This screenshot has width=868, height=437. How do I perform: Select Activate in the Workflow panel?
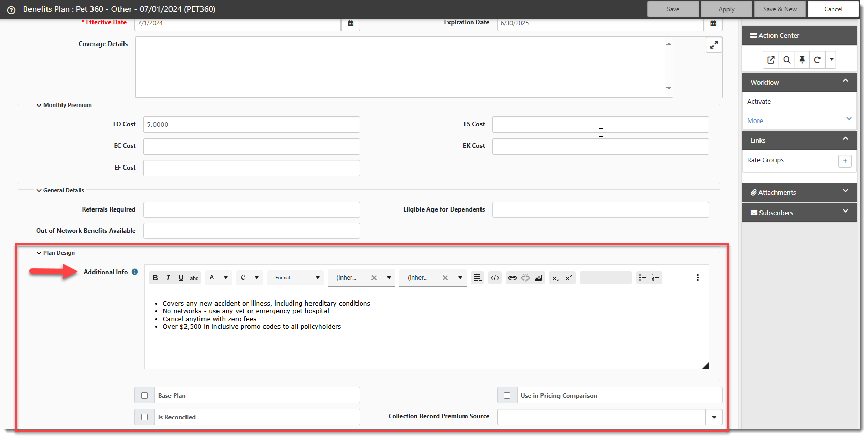point(759,102)
